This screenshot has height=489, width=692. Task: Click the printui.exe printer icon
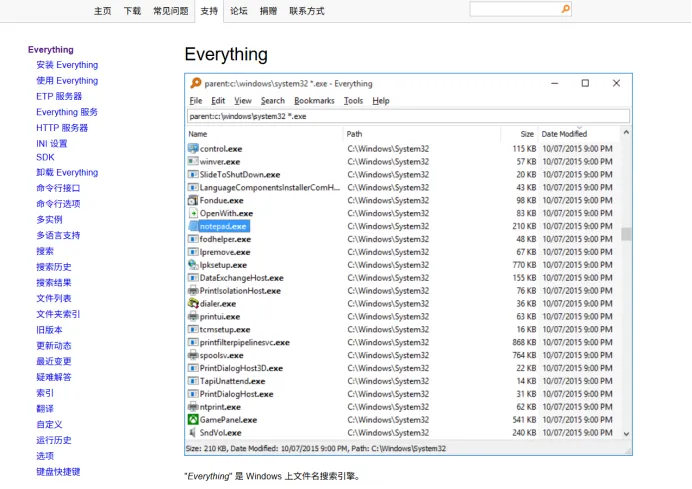[x=193, y=316]
